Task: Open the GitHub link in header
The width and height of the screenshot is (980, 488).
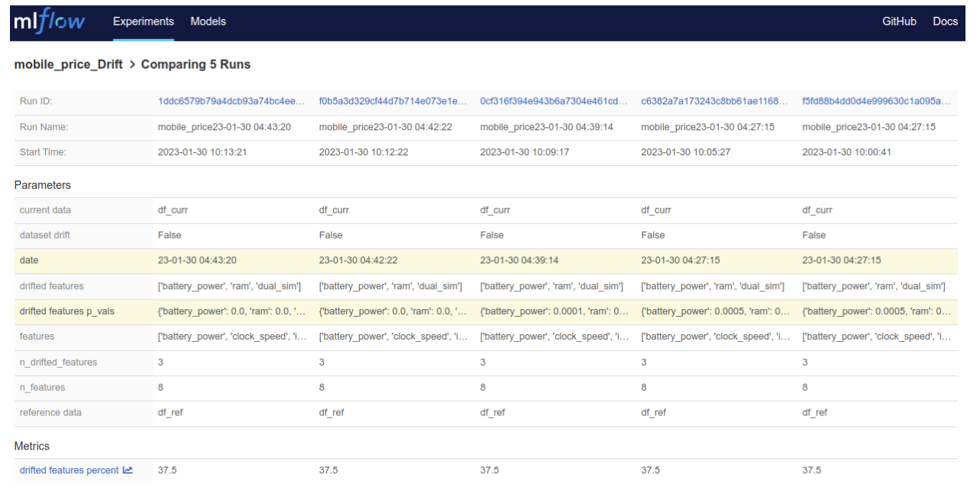Action: tap(899, 21)
